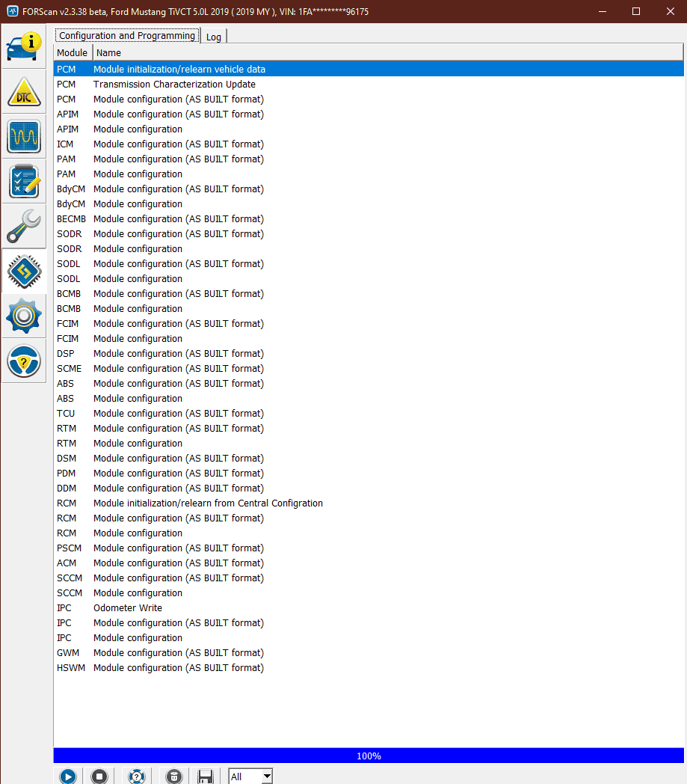
Task: Select DDM Module configuration (AS BUILT format)
Action: coord(369,488)
